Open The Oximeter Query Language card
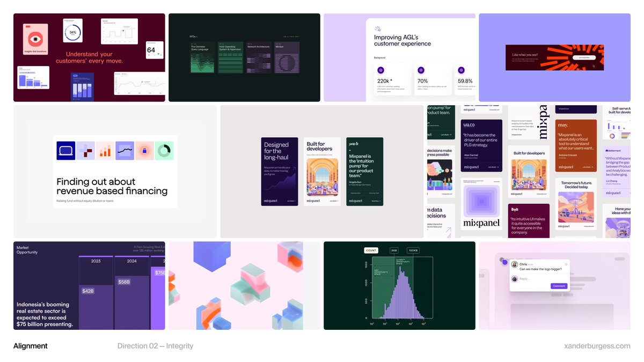This screenshot has width=644, height=362. coord(203,58)
